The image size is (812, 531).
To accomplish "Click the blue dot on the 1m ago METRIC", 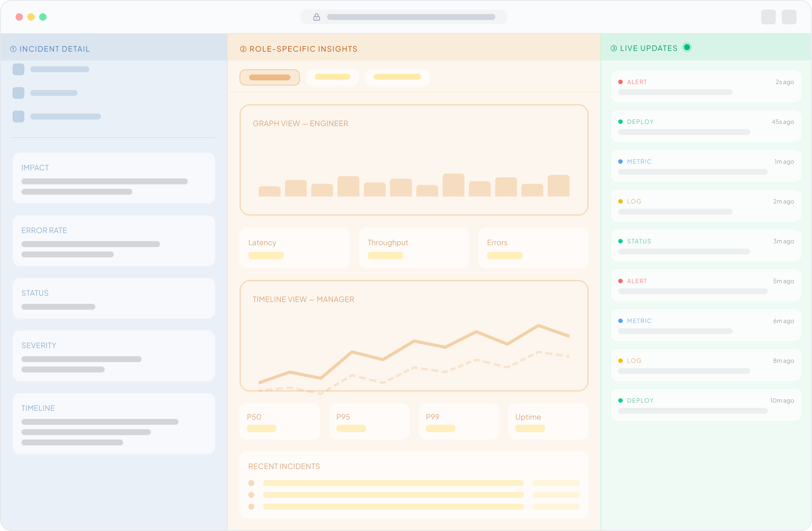I will 620,162.
